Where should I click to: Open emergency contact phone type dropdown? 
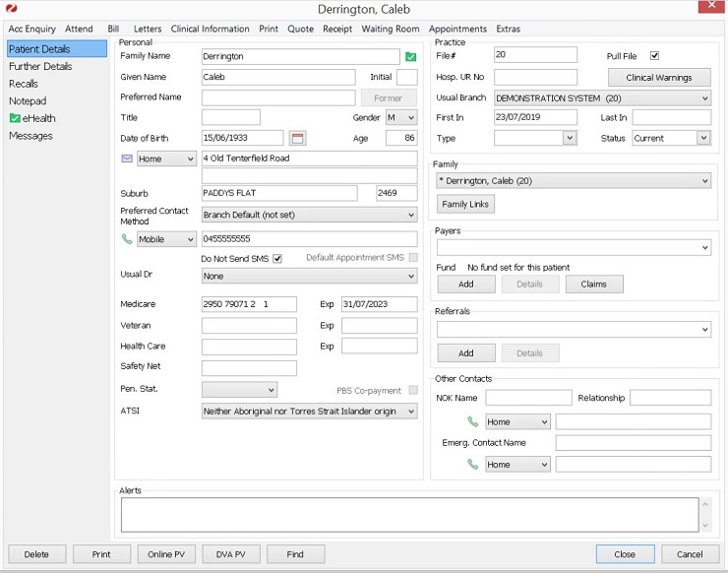point(517,465)
